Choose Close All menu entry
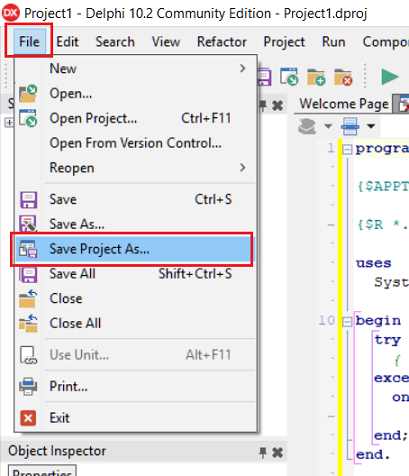Screen dimensions: 409x476 (136, 323)
